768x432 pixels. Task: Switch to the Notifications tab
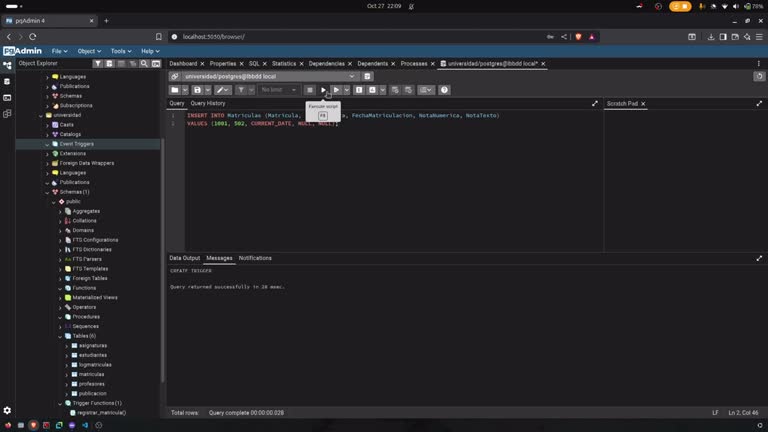point(255,258)
